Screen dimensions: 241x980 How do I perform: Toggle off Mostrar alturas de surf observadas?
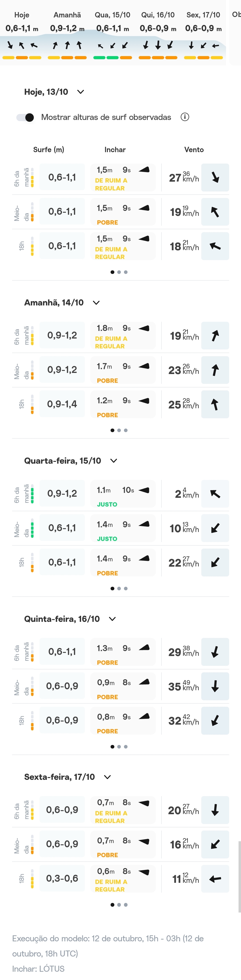coord(25,118)
